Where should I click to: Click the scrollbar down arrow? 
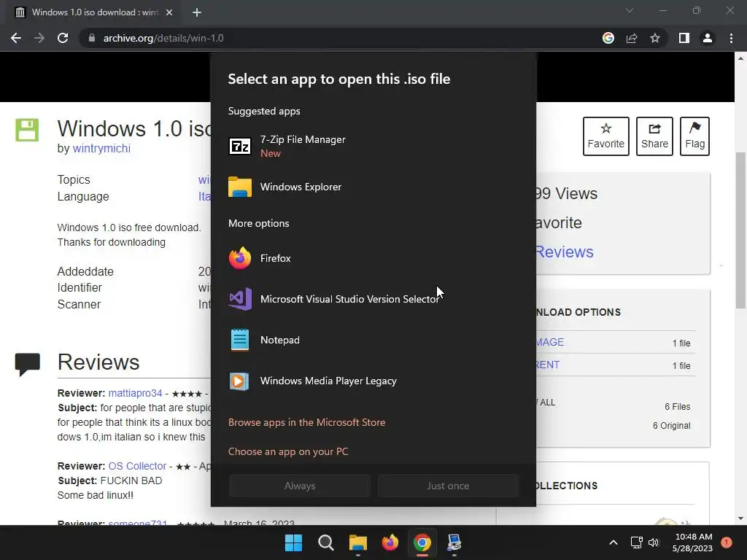click(x=740, y=518)
